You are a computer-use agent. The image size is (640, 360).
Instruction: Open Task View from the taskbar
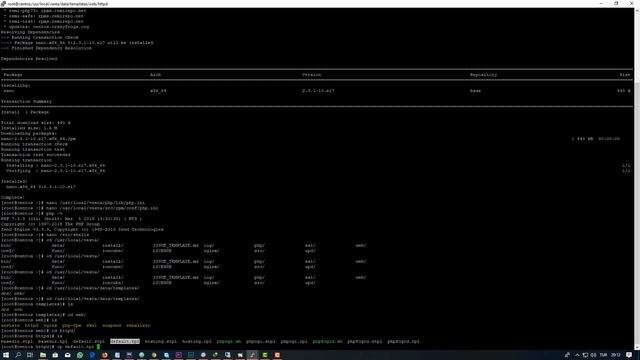pos(30,355)
